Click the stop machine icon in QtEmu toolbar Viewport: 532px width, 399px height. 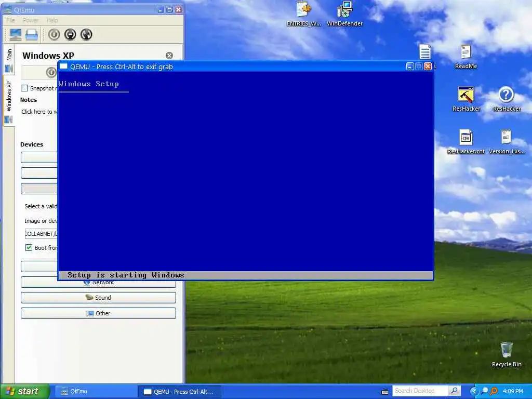70,34
